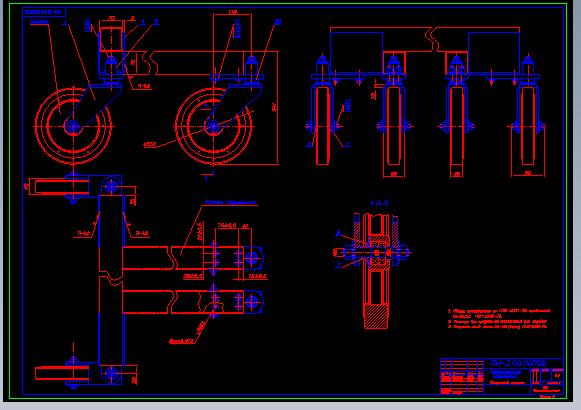Click the hatched tire at the section view bottom
581x410 pixels.
[376, 316]
